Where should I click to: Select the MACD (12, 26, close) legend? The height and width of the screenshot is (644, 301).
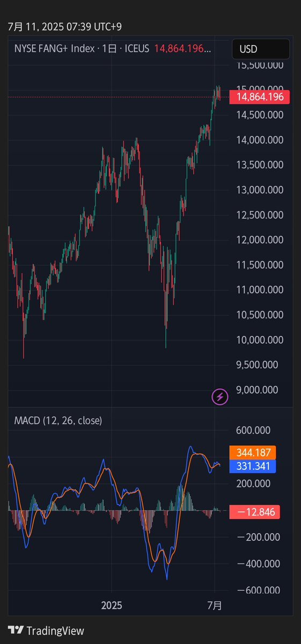click(x=58, y=421)
